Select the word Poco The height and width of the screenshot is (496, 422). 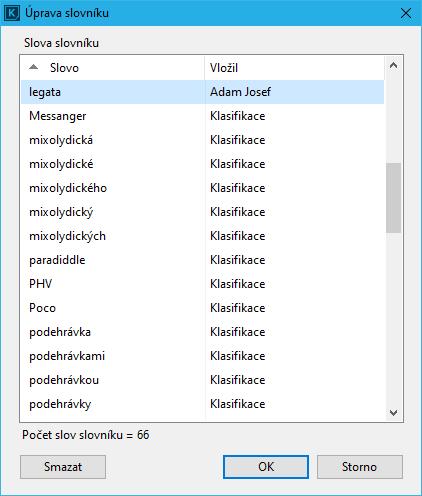click(x=42, y=308)
